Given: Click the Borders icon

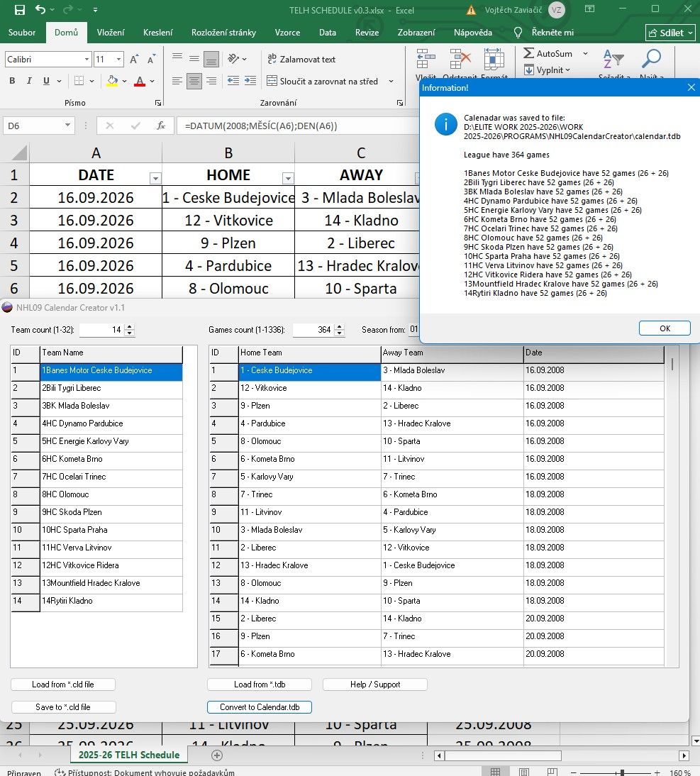Looking at the screenshot, I should 79,81.
